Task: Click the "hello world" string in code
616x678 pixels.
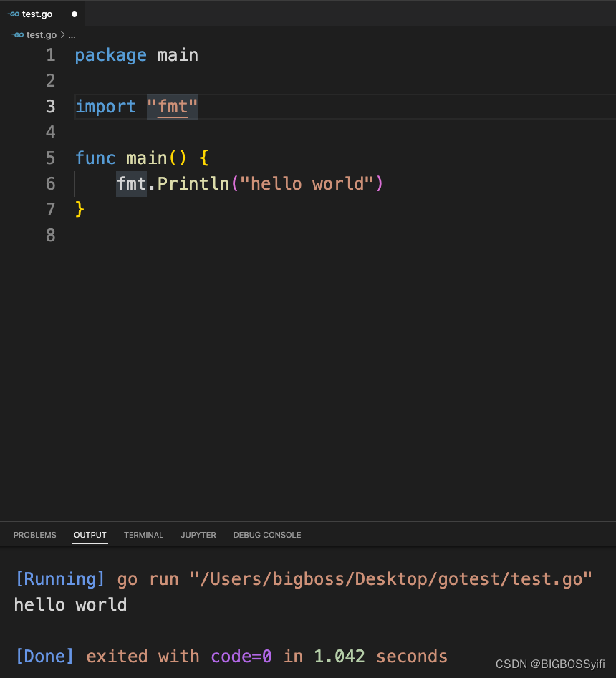Action: pyautogui.click(x=307, y=184)
